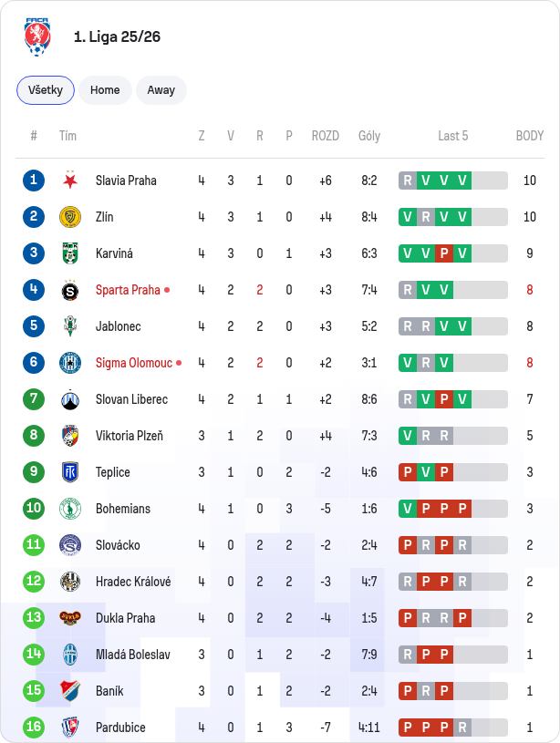Click the Mladá Boleslav team name
560x743 pixels.
[x=133, y=655]
